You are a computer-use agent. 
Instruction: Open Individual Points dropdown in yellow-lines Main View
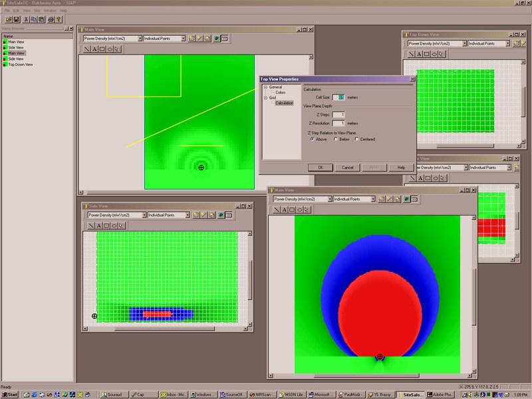click(x=184, y=39)
